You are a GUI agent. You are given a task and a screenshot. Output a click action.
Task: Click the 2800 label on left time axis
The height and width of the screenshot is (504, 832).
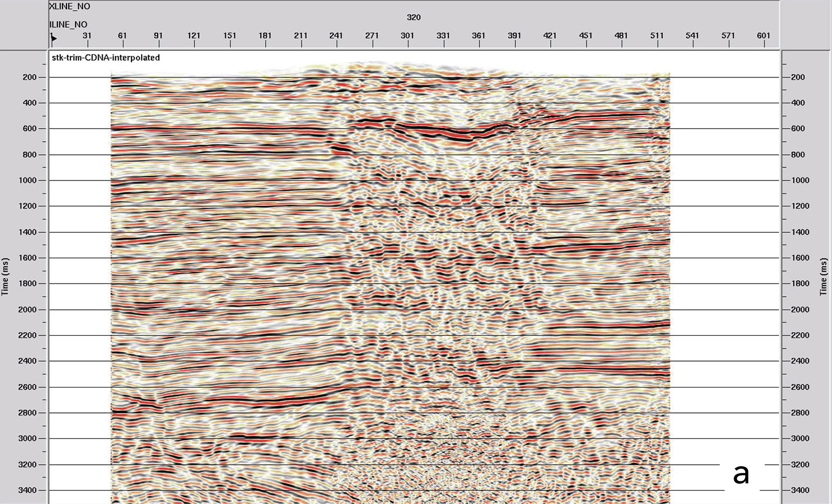[28, 413]
